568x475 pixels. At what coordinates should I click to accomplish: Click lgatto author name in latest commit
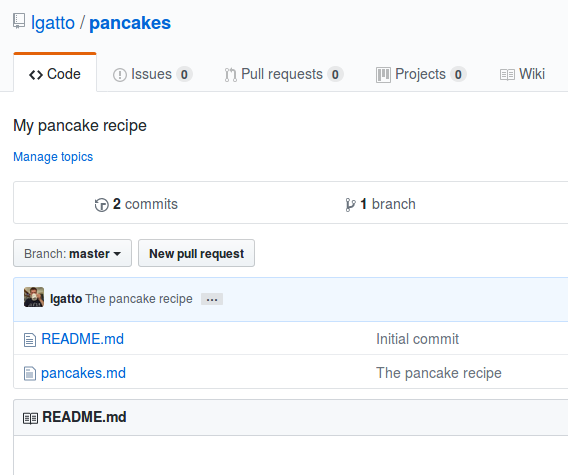(x=66, y=299)
